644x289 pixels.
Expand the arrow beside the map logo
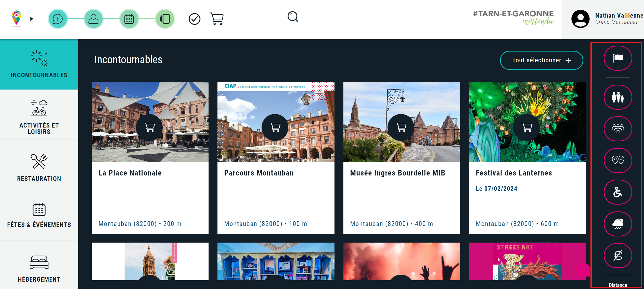click(x=32, y=19)
